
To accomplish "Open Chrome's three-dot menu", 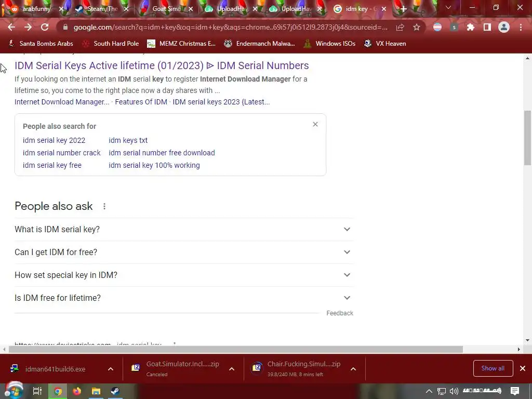I will (521, 27).
